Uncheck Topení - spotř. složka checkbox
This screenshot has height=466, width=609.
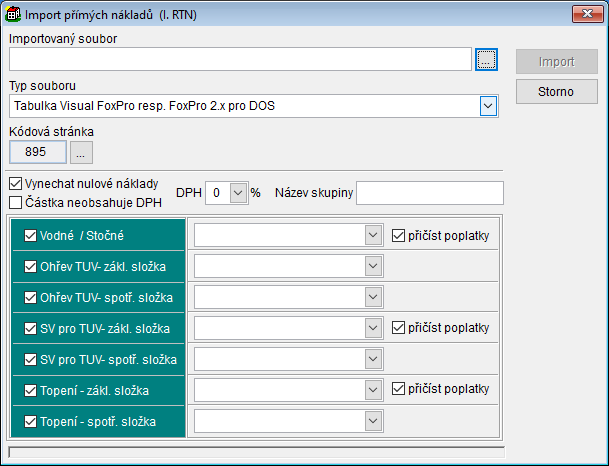30,421
